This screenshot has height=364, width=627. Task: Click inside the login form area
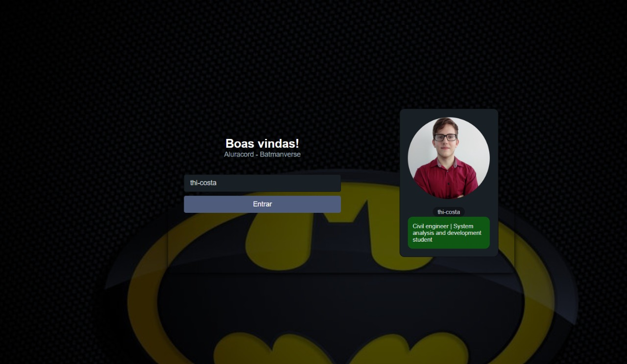tap(262, 193)
